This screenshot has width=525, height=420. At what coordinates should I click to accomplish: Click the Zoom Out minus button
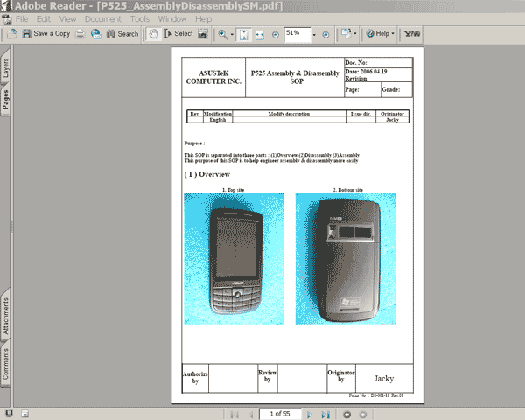click(x=276, y=34)
